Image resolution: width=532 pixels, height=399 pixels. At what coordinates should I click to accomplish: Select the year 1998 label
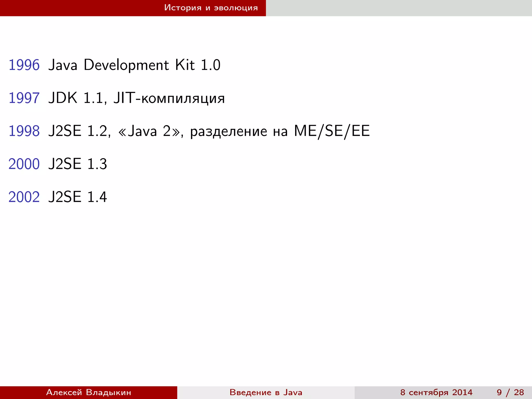click(24, 131)
